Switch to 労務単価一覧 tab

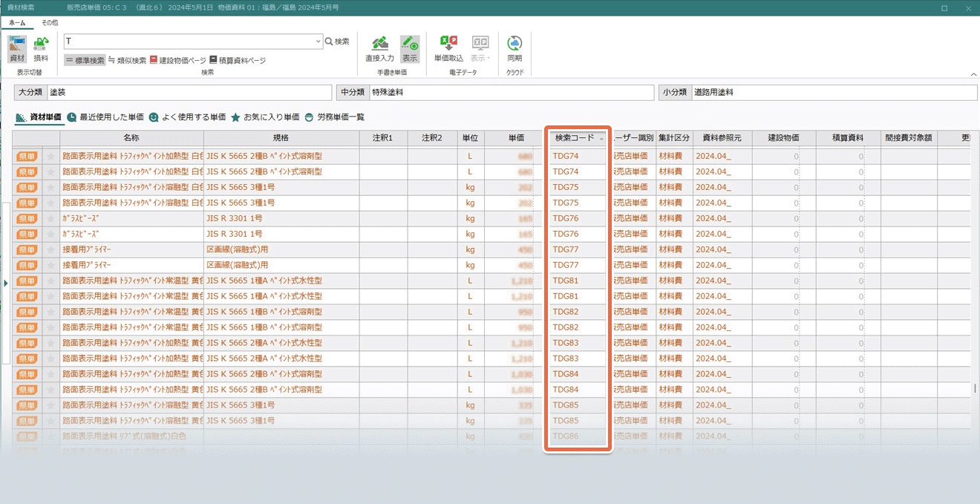coord(335,117)
